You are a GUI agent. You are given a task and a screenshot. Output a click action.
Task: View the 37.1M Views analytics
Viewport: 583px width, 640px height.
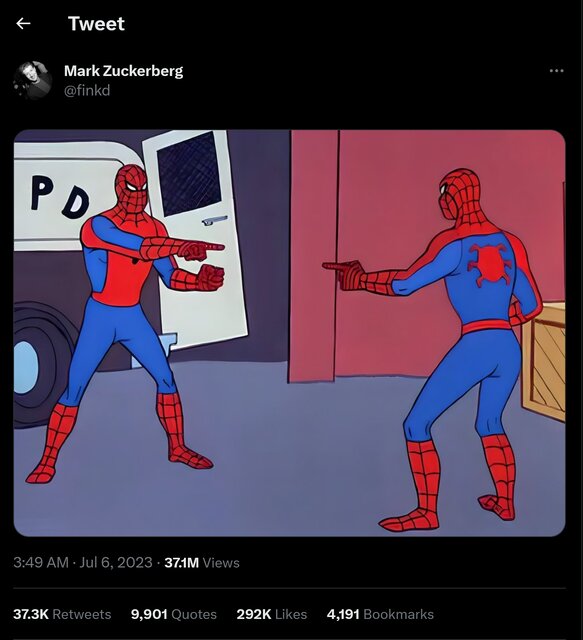[202, 563]
